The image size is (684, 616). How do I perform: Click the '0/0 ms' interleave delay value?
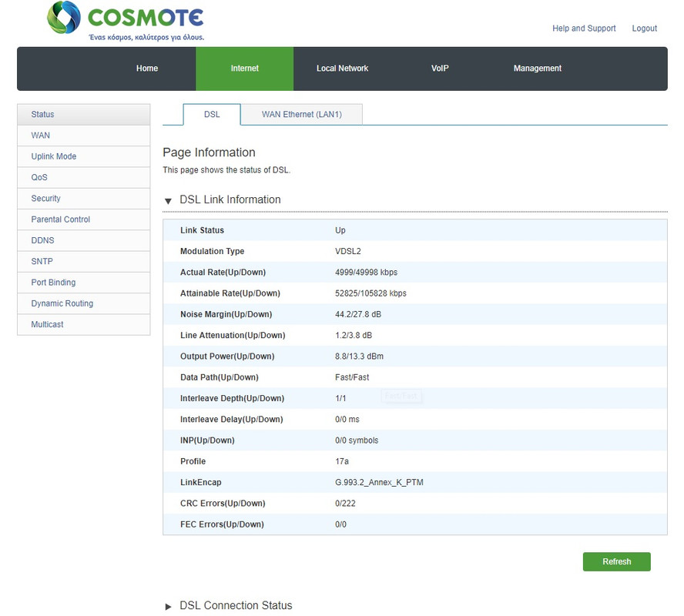[x=347, y=420]
